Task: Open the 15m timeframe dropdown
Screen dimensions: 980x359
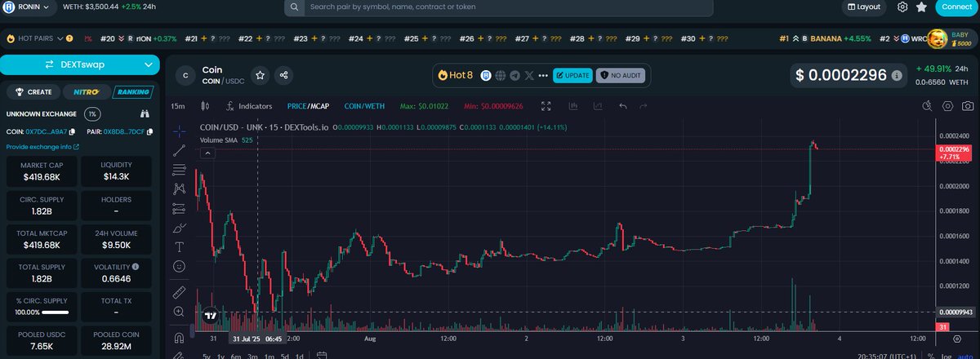Action: (x=177, y=106)
